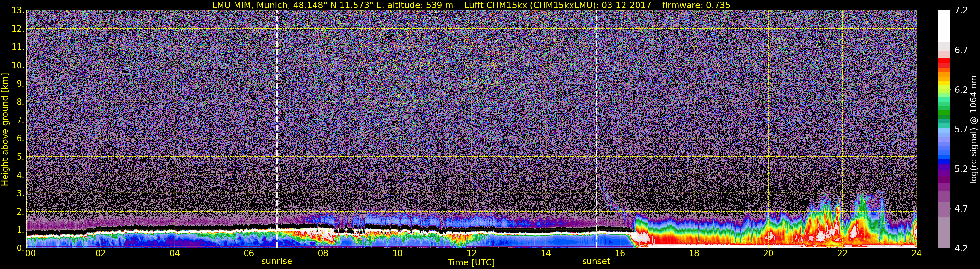This screenshot has width=980, height=269.
Task: Click the white top segment of the colorbar
Action: pyautogui.click(x=944, y=26)
